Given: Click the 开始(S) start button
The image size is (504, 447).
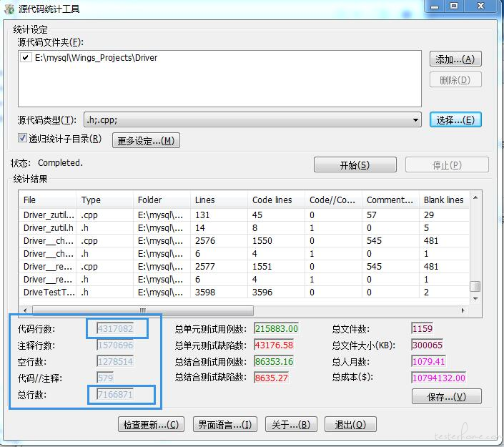Looking at the screenshot, I should click(355, 164).
